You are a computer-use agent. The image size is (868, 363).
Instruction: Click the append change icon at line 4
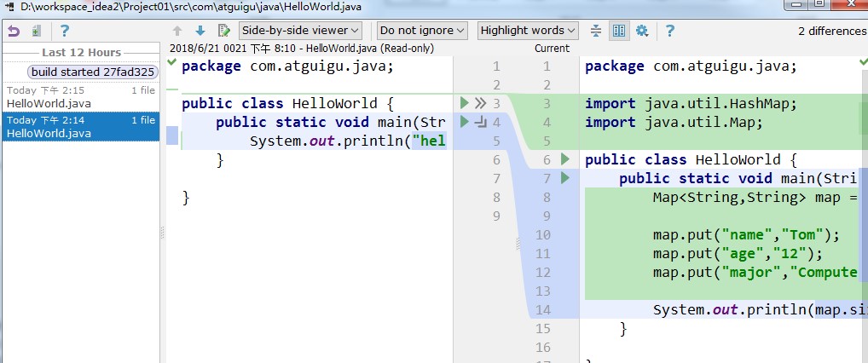(x=480, y=122)
